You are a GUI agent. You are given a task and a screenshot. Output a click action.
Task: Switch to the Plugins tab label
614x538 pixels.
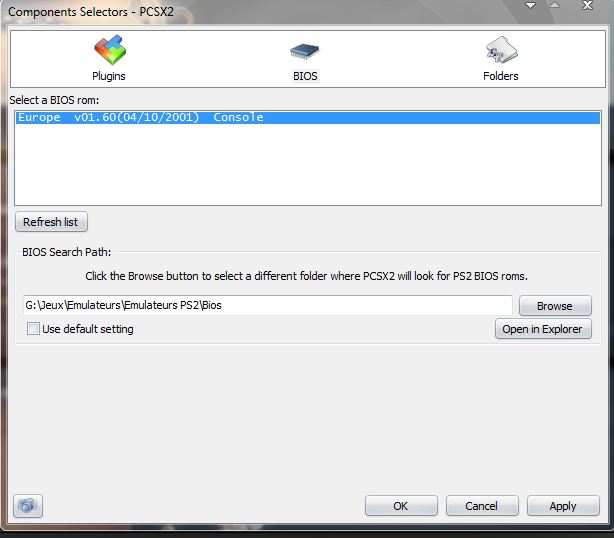tap(108, 76)
